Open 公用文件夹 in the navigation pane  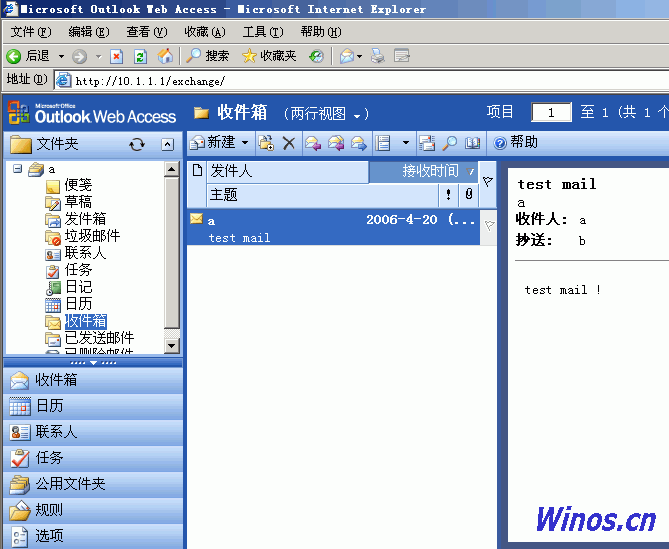pos(70,484)
